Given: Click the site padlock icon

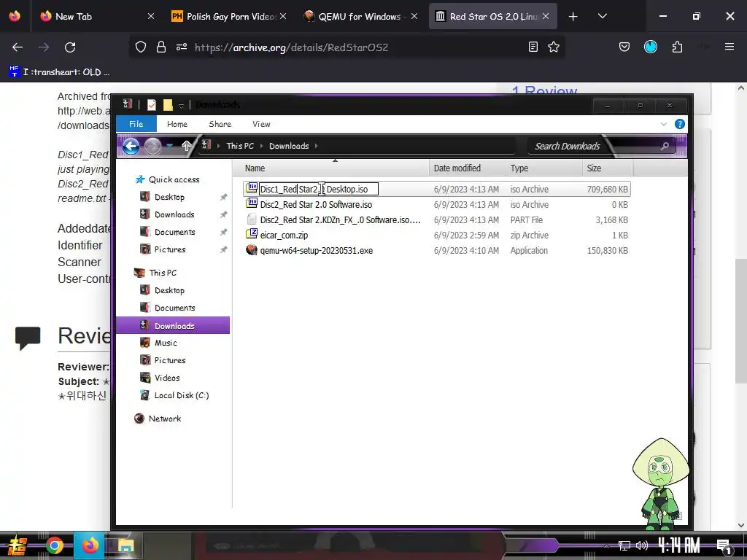Looking at the screenshot, I should tap(161, 47).
